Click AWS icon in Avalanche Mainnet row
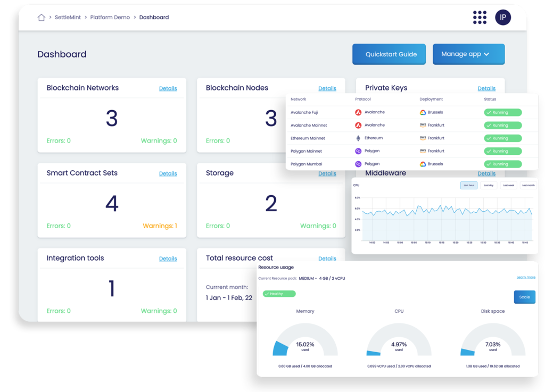545x392 pixels. pyautogui.click(x=423, y=125)
